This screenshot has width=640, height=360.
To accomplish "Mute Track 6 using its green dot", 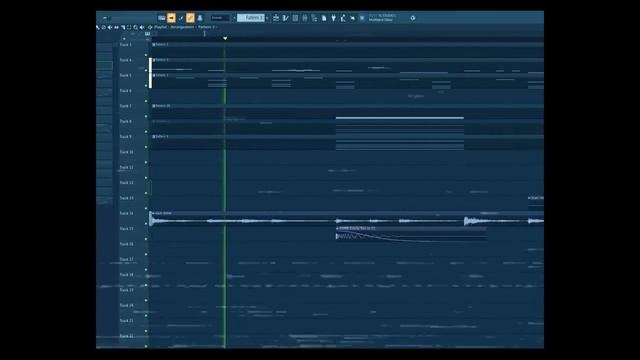I will (146, 101).
